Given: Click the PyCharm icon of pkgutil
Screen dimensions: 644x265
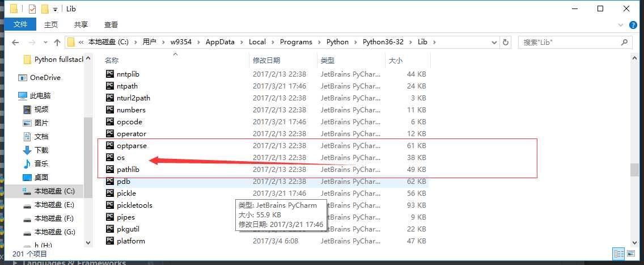Looking at the screenshot, I should (109, 229).
